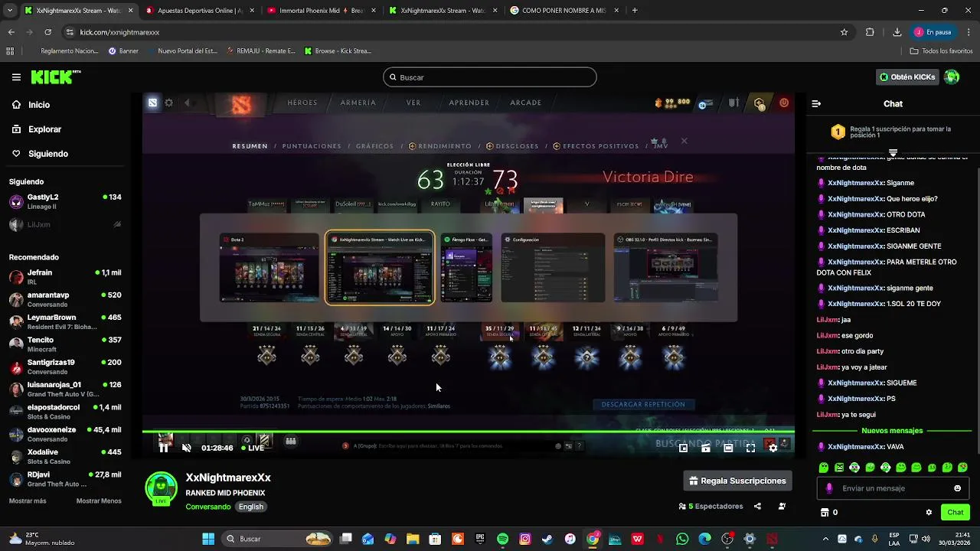Pause the live stream playback

pos(163,448)
